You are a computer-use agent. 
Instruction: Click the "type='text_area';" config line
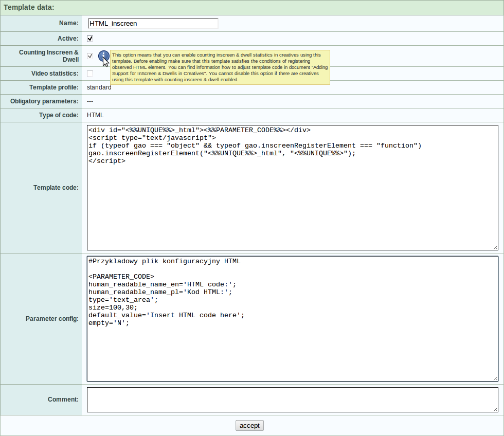(123, 300)
